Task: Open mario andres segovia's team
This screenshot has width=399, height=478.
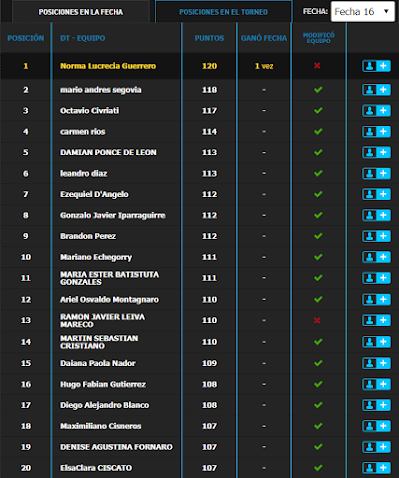Action: [101, 90]
